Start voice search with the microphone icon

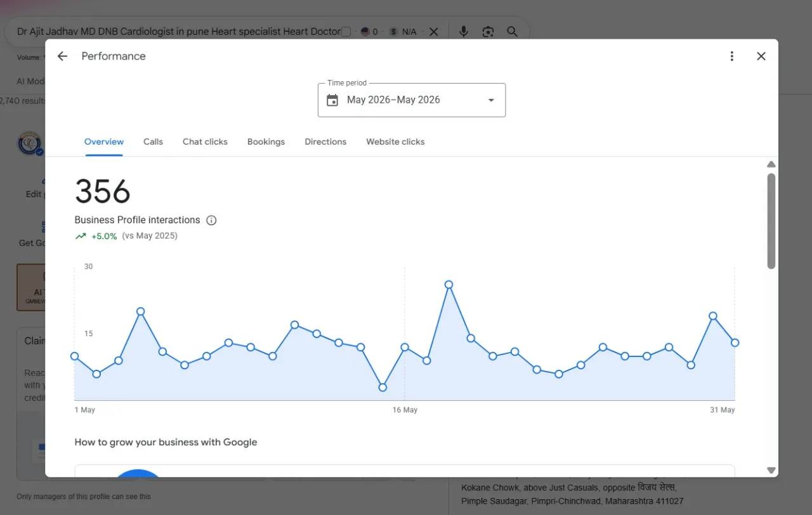tap(464, 32)
